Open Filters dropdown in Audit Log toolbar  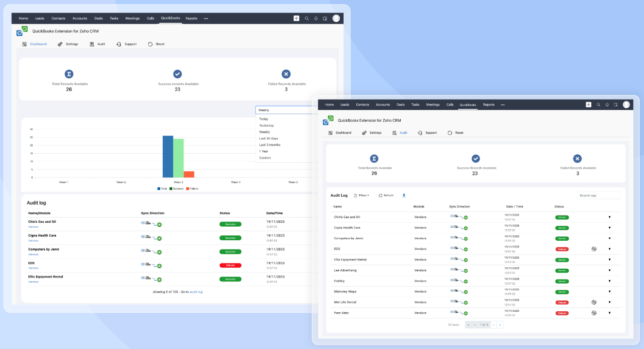pyautogui.click(x=362, y=195)
